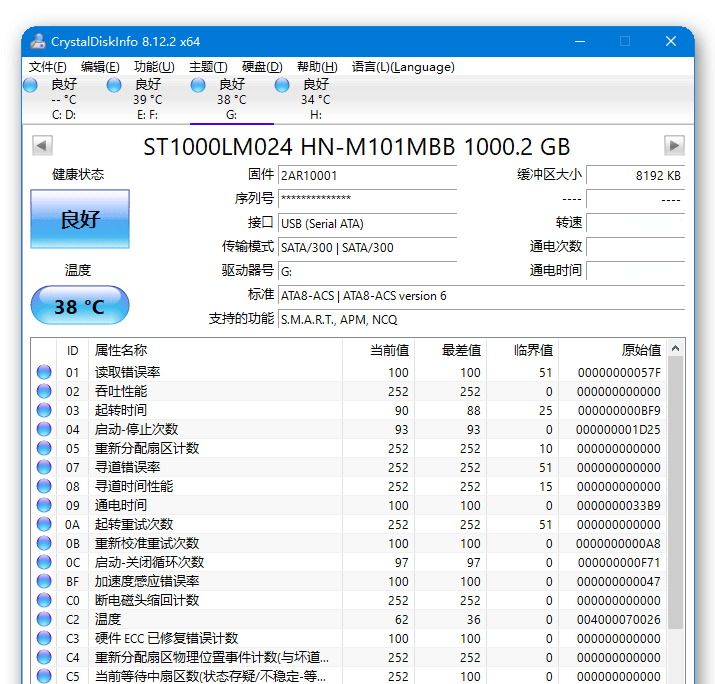715x684 pixels.
Task: Click status orb of attribute C2 温度
Action: click(44, 619)
